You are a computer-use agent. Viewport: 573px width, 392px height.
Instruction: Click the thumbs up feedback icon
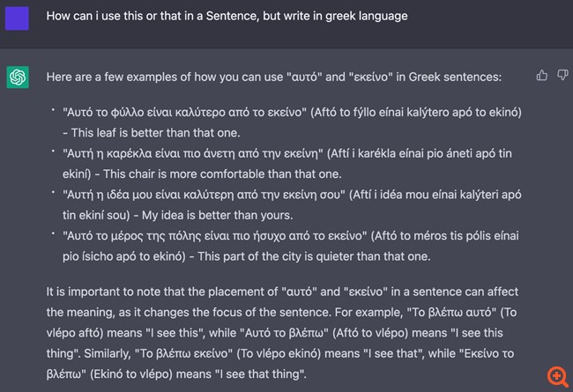click(x=541, y=75)
